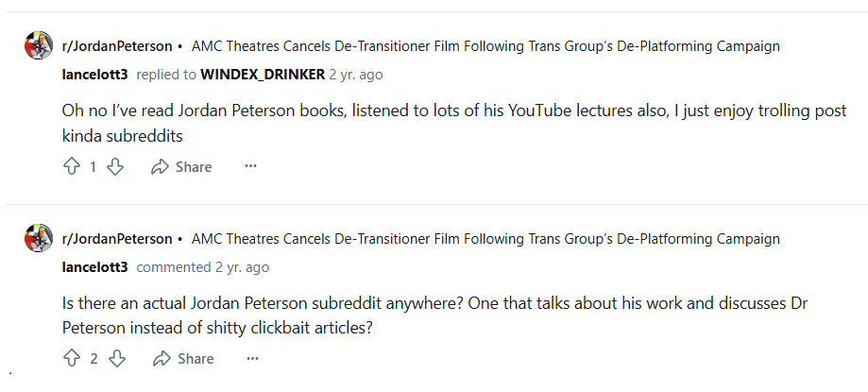Click the share arrow icon of first comment
The image size is (868, 392).
tap(160, 166)
